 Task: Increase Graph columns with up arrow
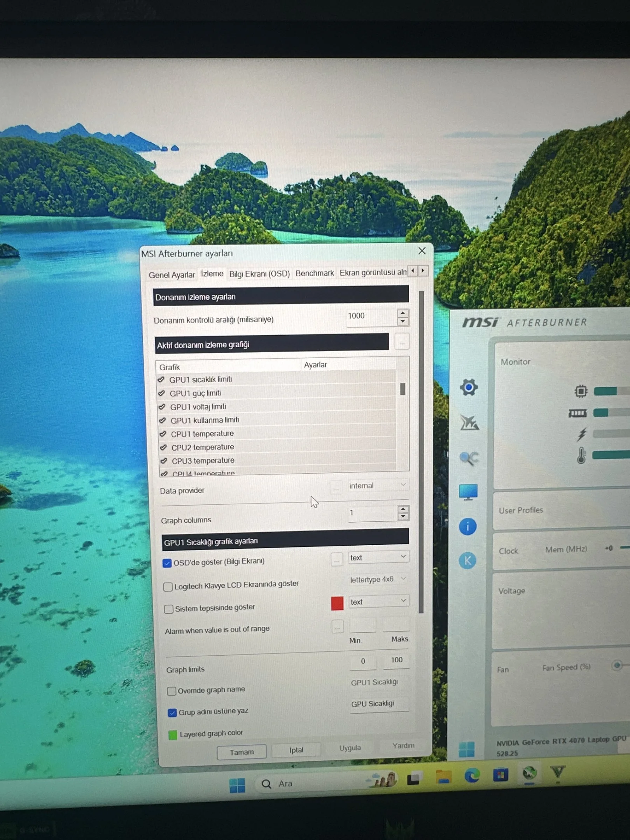pyautogui.click(x=403, y=509)
